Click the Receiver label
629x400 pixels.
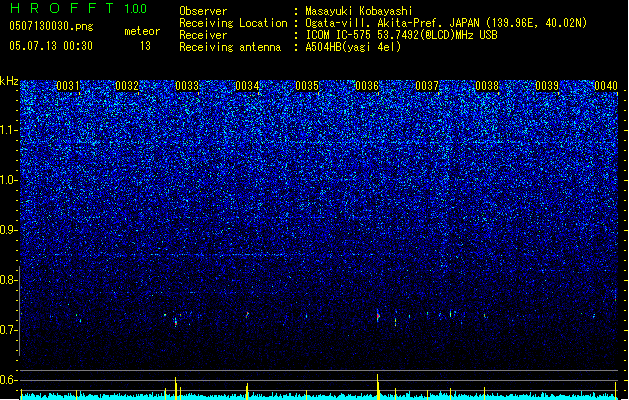[x=203, y=35]
